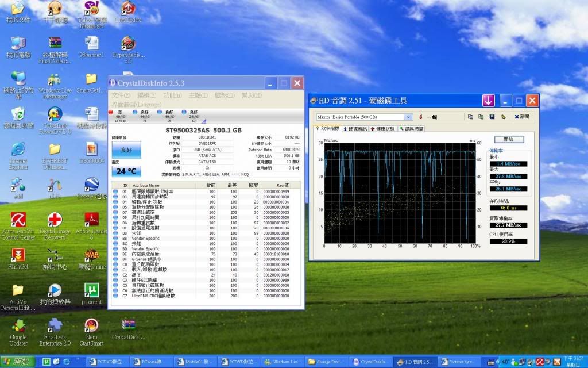Select the UltraDMA CRC錯誤總數 attribute row
Image resolution: width=588 pixels, height=368 pixels.
click(x=206, y=296)
